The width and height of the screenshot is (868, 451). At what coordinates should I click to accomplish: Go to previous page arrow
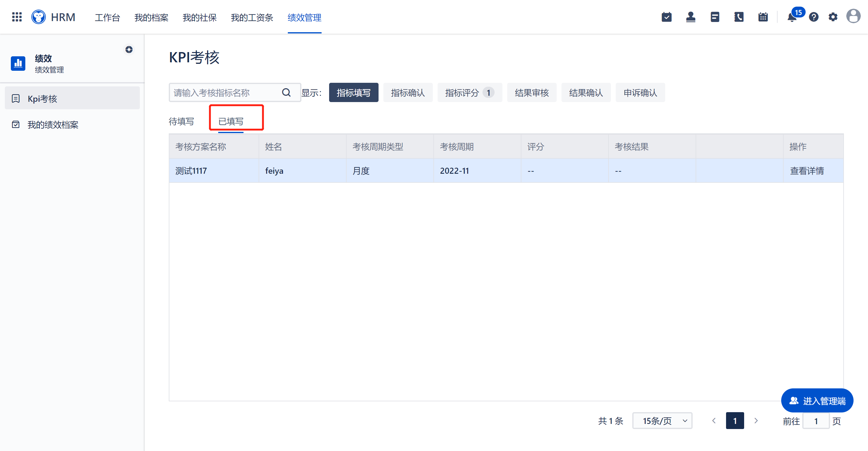coord(714,421)
